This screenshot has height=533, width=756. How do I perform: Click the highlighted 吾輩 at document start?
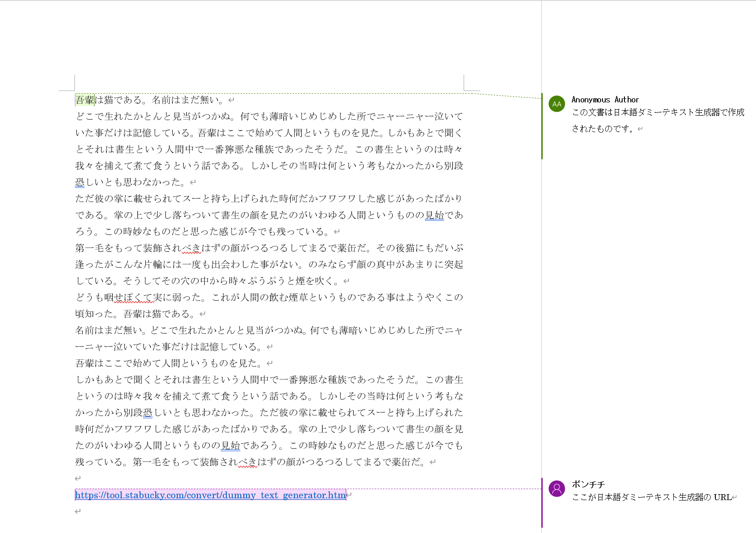click(85, 100)
